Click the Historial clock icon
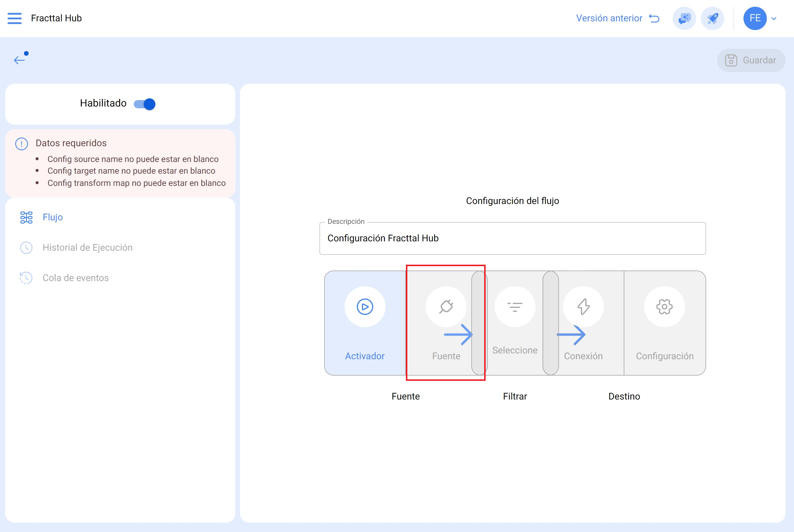 (x=26, y=248)
